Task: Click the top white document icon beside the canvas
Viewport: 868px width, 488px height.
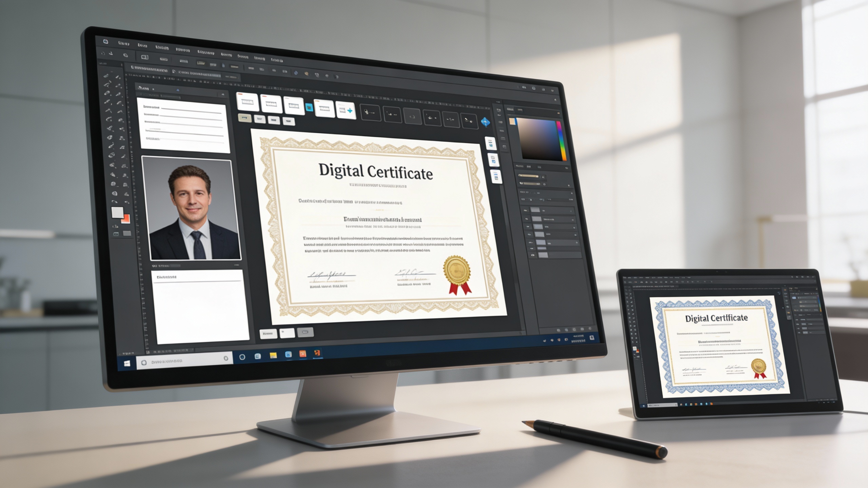Action: coord(491,144)
